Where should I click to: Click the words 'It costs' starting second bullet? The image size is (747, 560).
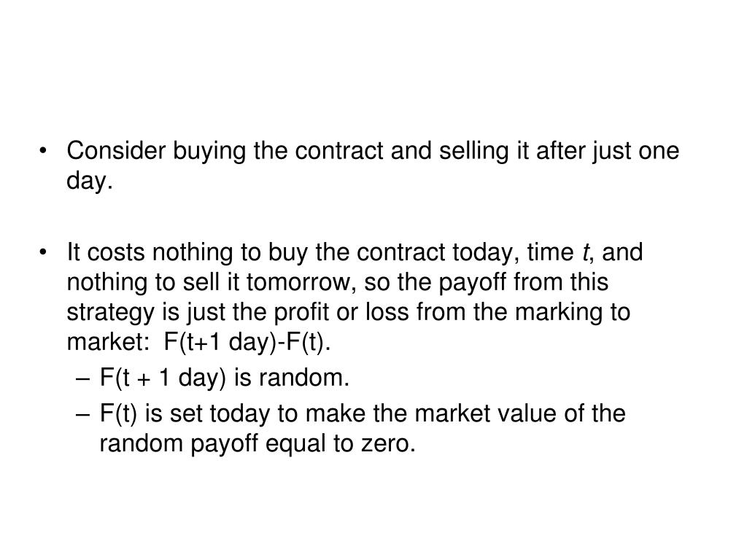(106, 252)
